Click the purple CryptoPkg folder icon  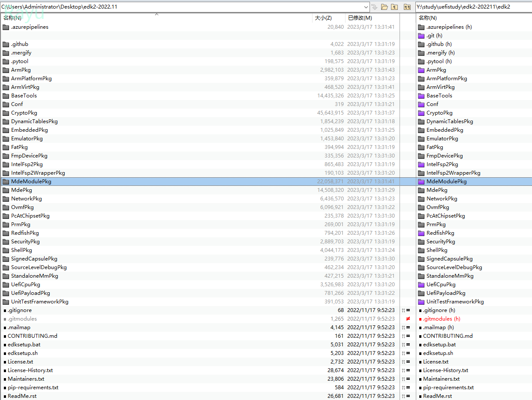pyautogui.click(x=421, y=113)
